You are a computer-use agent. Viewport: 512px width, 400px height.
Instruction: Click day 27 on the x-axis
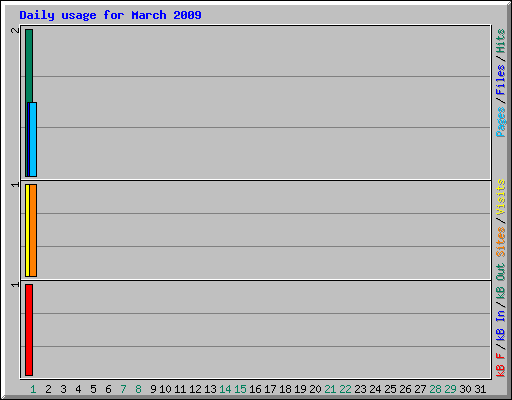point(420,389)
